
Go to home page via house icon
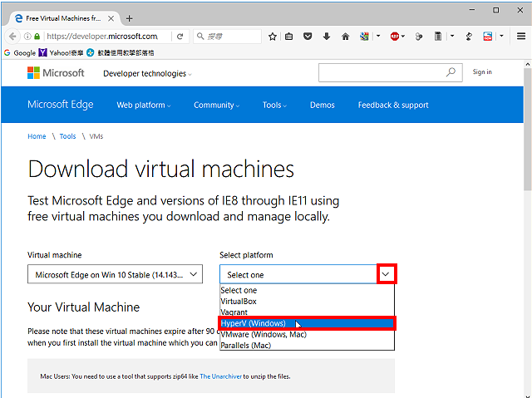click(x=346, y=37)
